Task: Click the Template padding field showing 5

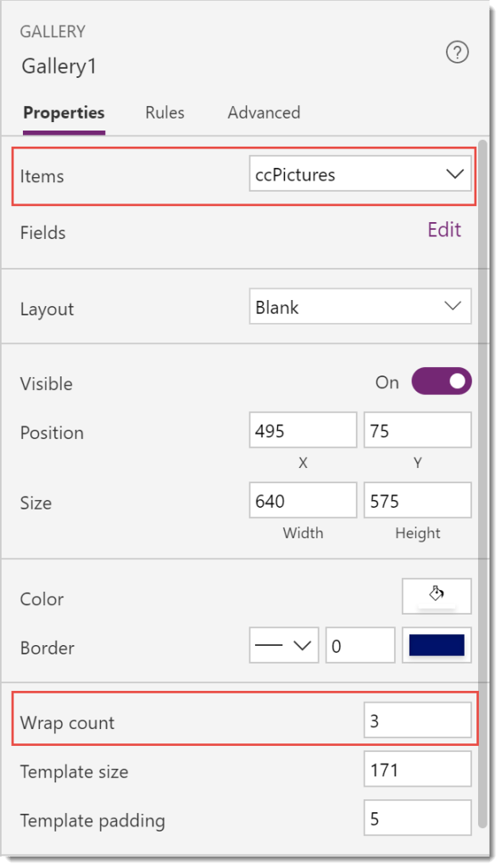Action: pos(417,818)
